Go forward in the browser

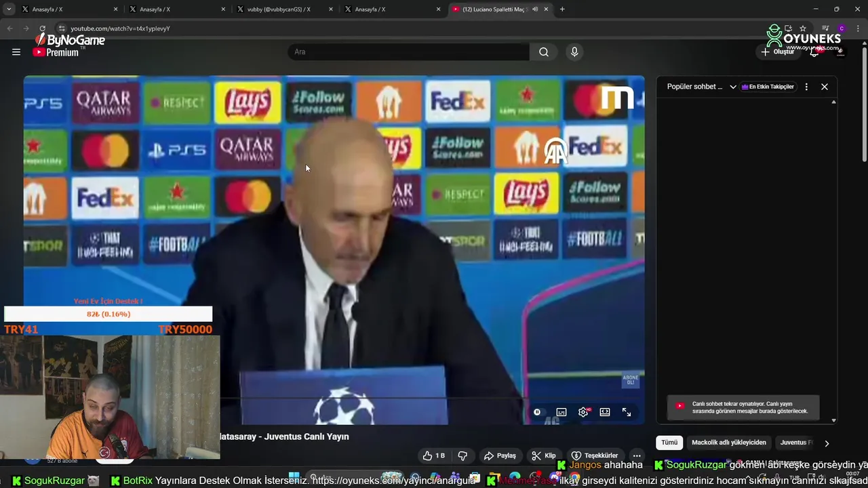pos(26,28)
